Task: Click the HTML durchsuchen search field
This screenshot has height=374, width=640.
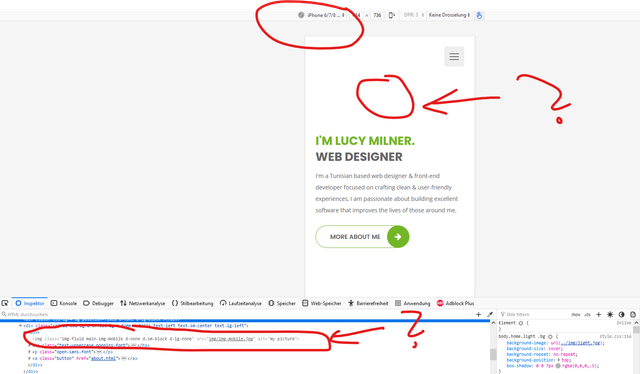Action: tap(237, 314)
